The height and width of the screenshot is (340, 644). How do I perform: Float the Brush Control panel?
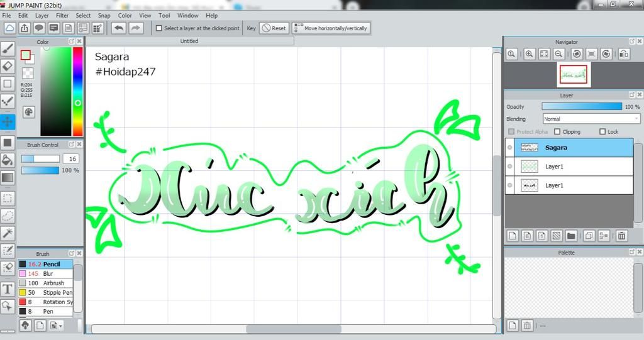pos(72,145)
